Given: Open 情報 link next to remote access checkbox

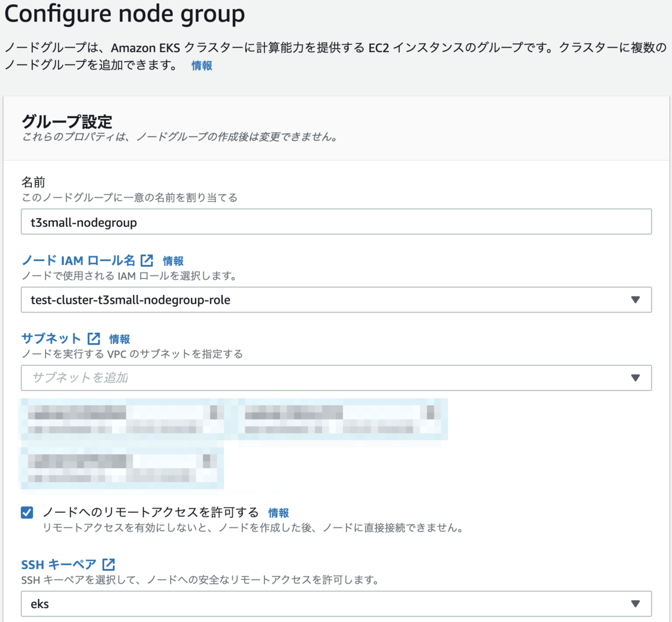Looking at the screenshot, I should pyautogui.click(x=278, y=513).
